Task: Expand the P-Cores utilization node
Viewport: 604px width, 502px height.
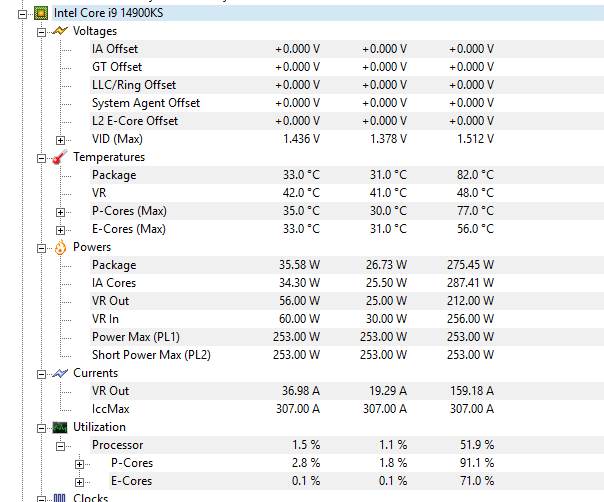Action: tap(79, 464)
